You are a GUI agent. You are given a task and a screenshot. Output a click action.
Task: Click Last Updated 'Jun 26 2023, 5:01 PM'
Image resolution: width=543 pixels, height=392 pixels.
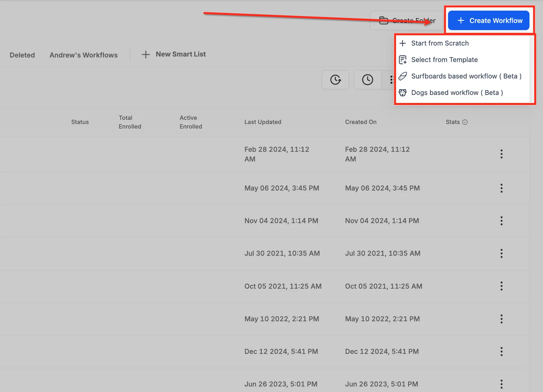click(x=281, y=384)
